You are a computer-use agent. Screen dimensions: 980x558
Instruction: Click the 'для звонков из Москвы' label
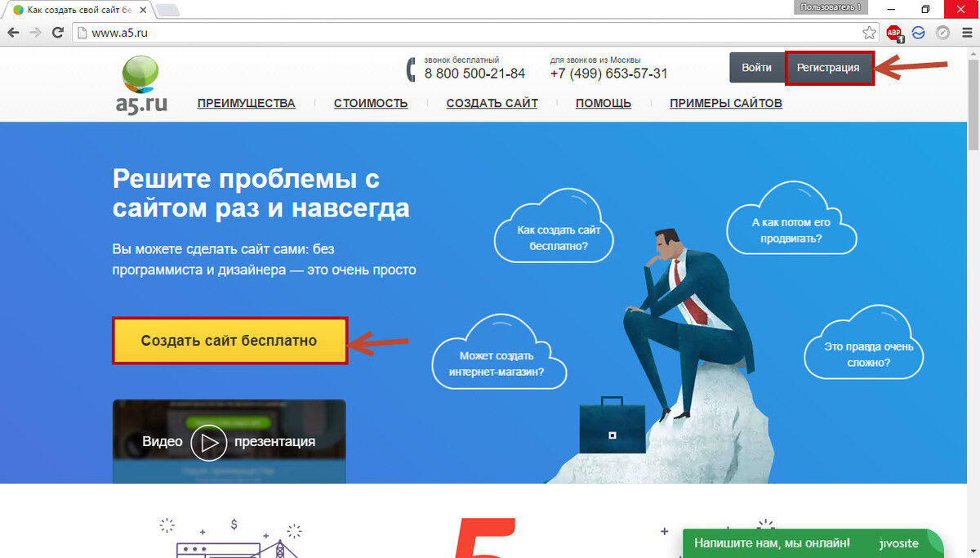[595, 60]
